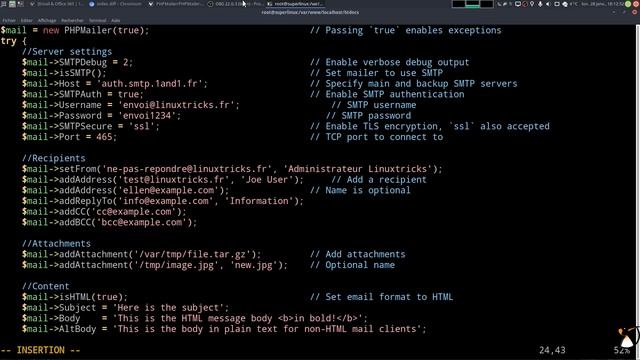
Task: Click in the line '$mail->SMTPDebug = 2;'
Action: coord(77,62)
